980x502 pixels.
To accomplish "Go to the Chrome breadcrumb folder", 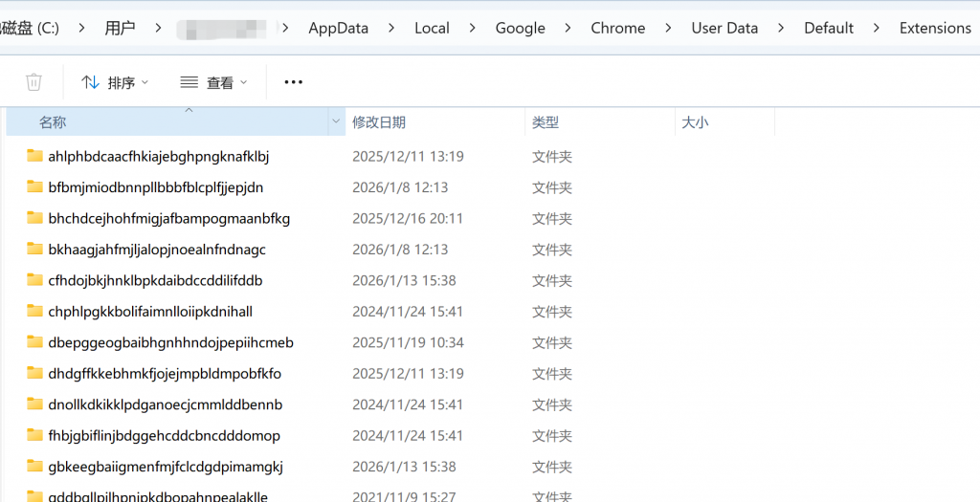I will (617, 28).
